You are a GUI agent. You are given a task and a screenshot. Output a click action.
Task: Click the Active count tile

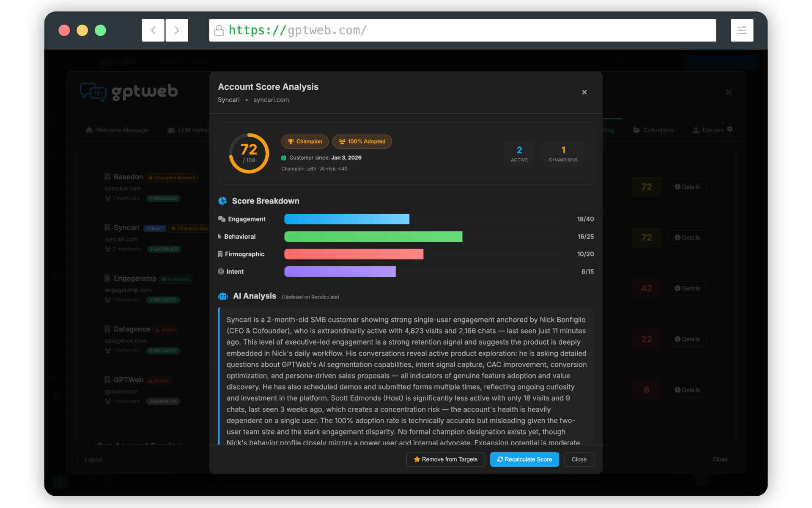(519, 154)
